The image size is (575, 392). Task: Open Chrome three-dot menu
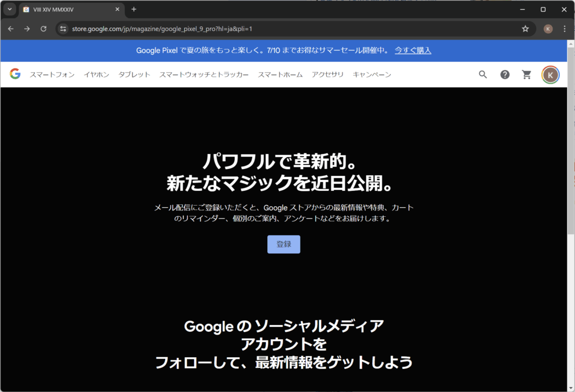[x=564, y=29]
